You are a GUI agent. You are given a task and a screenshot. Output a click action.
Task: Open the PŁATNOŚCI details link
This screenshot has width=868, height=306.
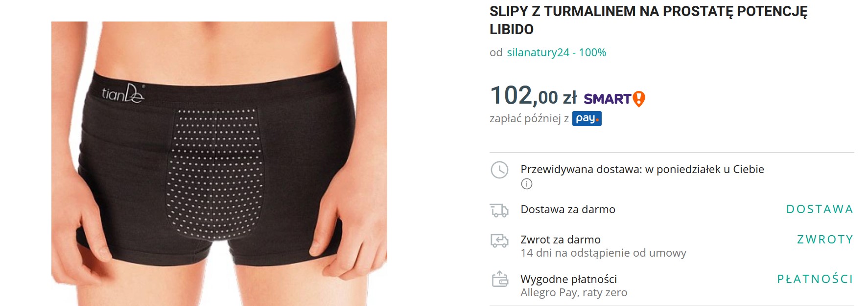click(x=815, y=279)
